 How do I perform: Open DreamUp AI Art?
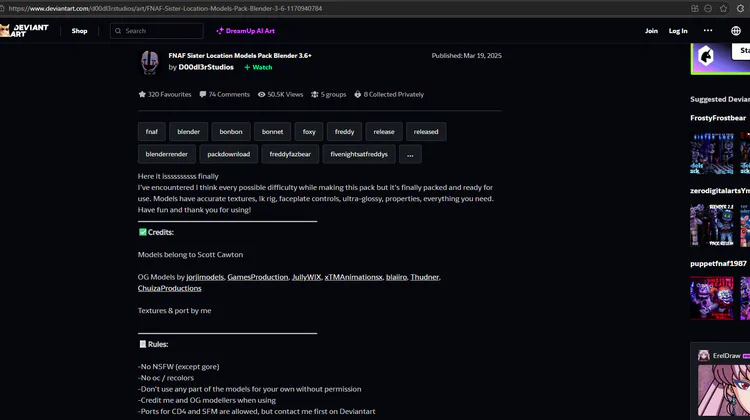click(x=245, y=31)
